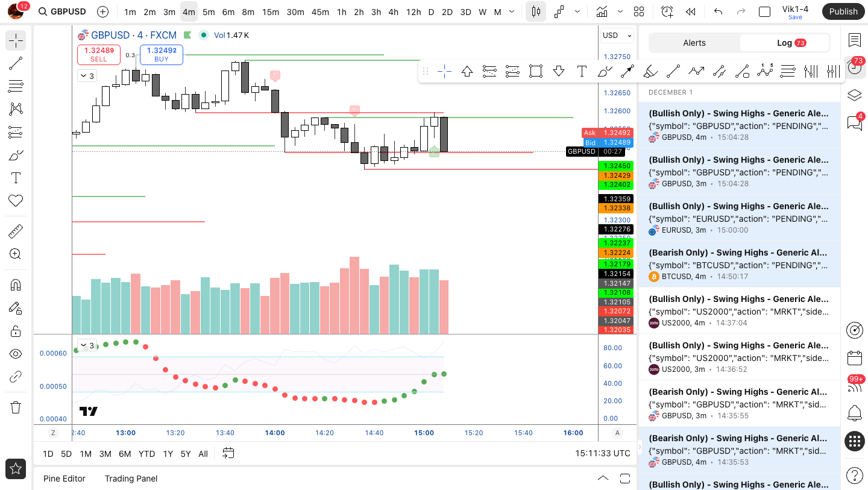Open the layout templates grid icon
The image size is (868, 490).
coord(639,11)
